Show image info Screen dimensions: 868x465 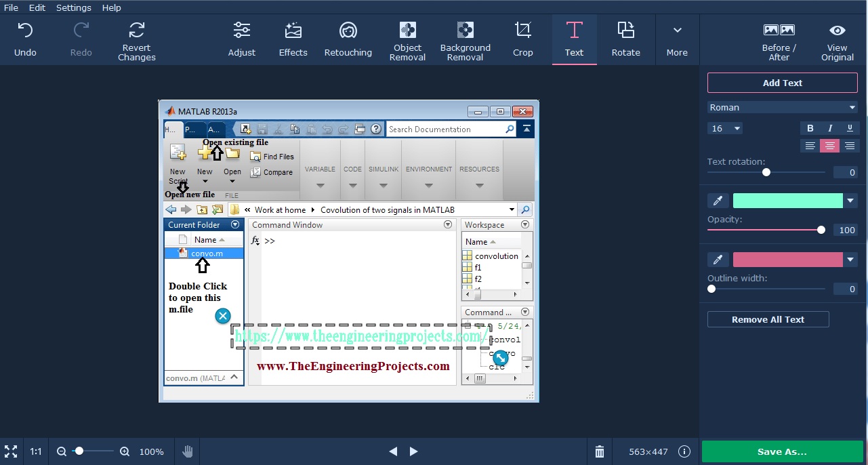684,451
